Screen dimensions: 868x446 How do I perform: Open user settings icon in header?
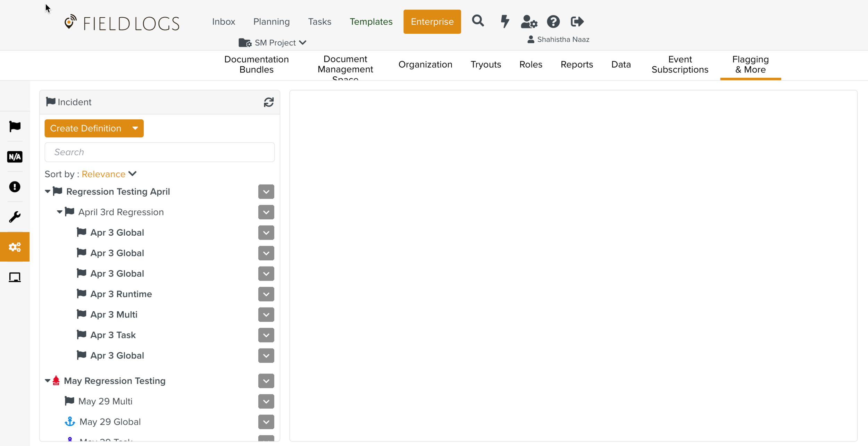pos(529,22)
